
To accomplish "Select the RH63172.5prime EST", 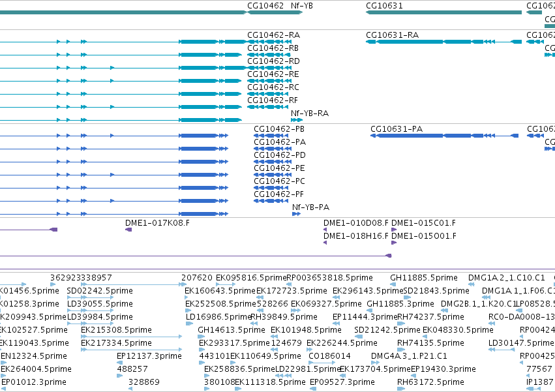I will (x=430, y=383).
